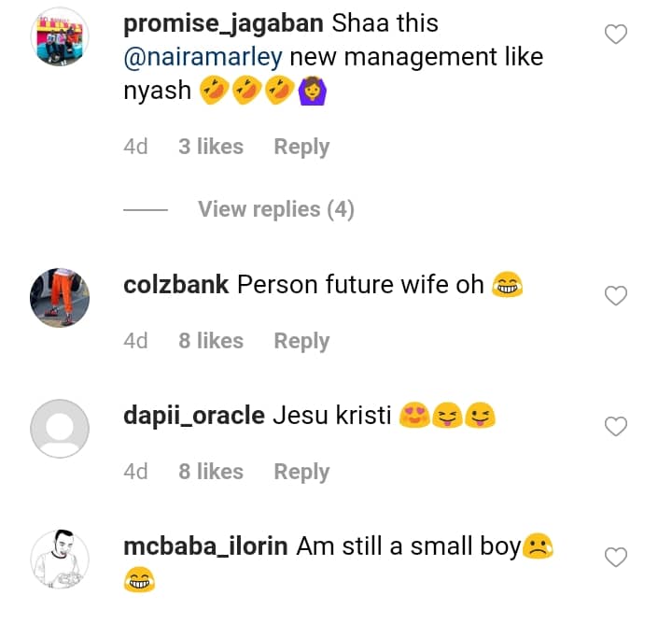
Task: Show the 8 likes on dapii_oracle's comment
Action: (211, 472)
